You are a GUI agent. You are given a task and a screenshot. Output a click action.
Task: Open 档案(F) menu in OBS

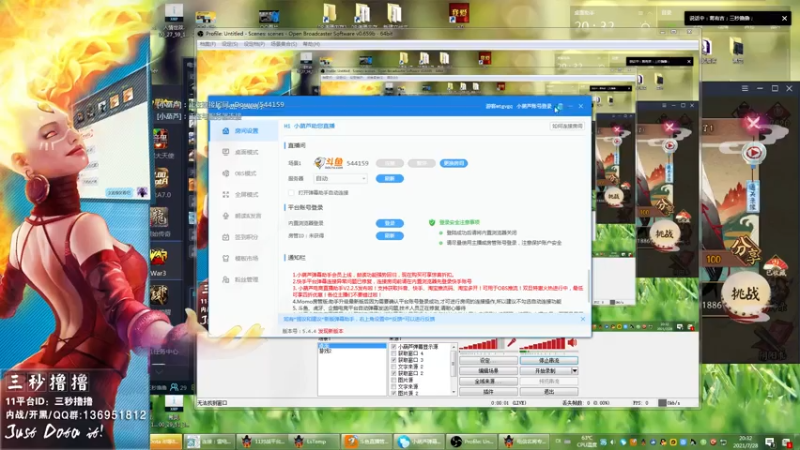pos(207,44)
